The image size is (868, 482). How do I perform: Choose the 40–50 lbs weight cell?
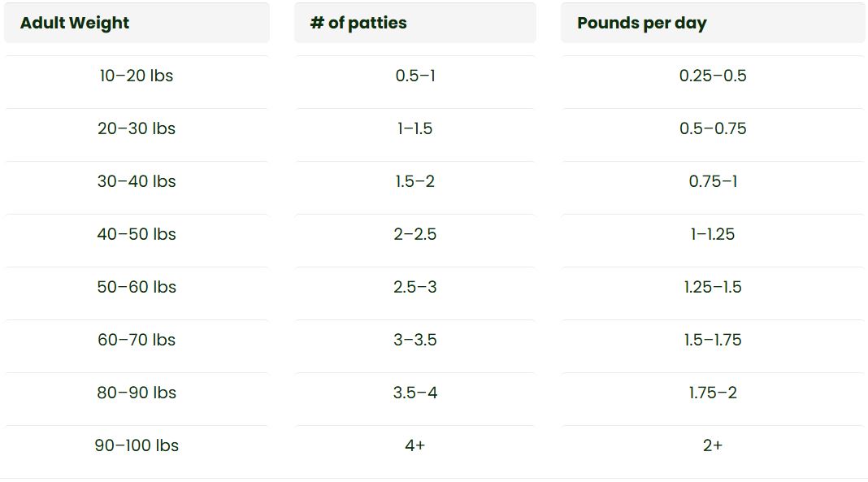click(x=137, y=234)
